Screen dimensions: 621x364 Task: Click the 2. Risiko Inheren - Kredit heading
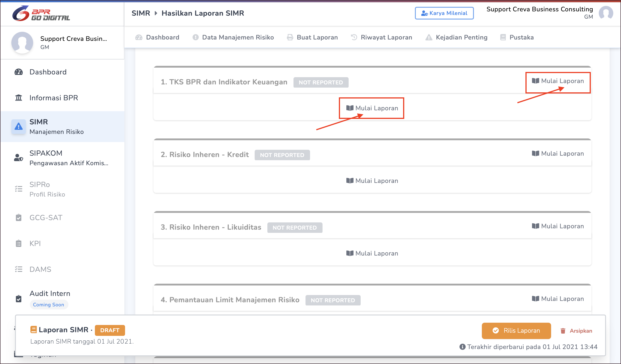[205, 155]
